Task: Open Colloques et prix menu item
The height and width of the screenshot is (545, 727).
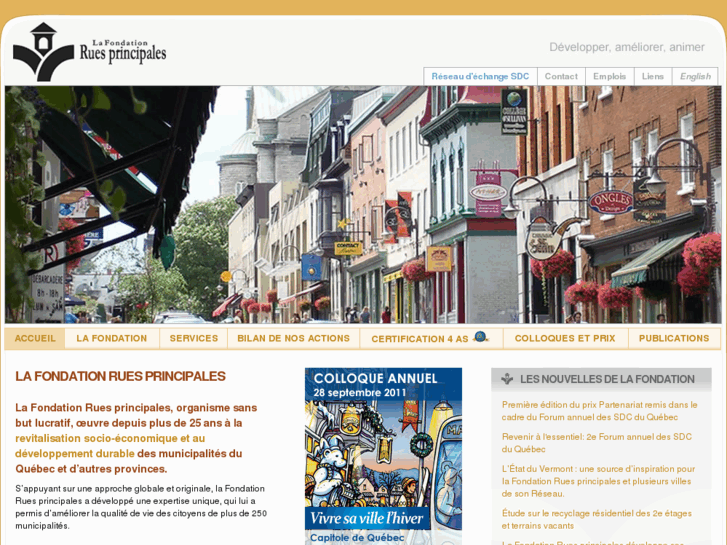Action: [565, 339]
